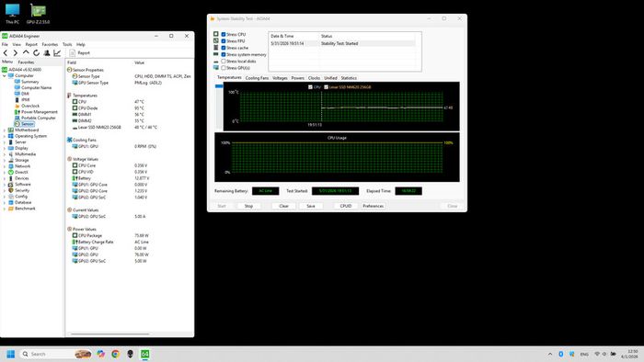This screenshot has width=644, height=362.
Task: Open the Favorites menu in AIDA64
Action: (x=50, y=44)
